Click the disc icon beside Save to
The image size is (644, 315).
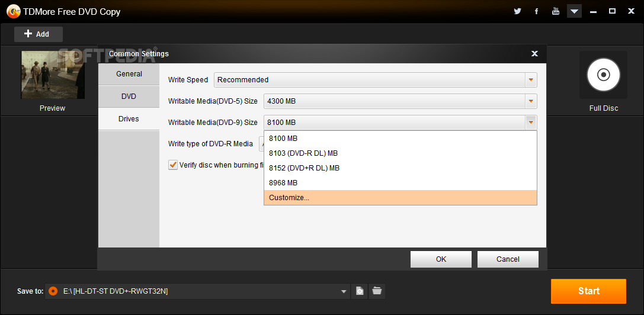[53, 291]
